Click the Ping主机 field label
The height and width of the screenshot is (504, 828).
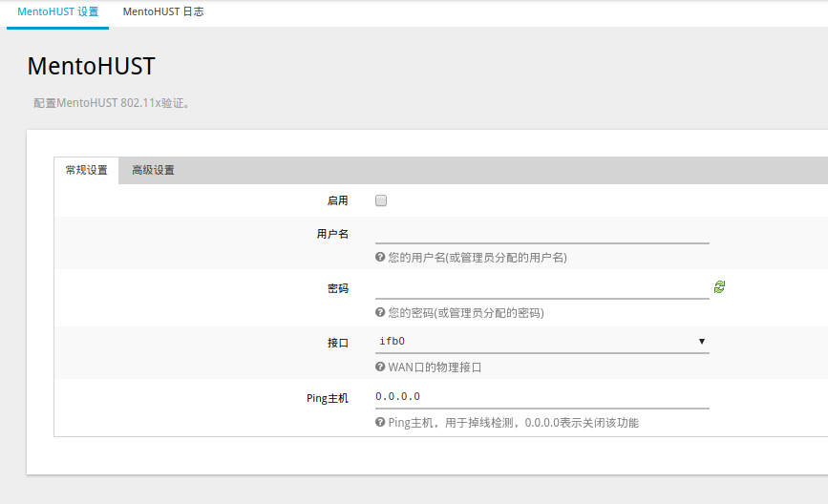328,398
